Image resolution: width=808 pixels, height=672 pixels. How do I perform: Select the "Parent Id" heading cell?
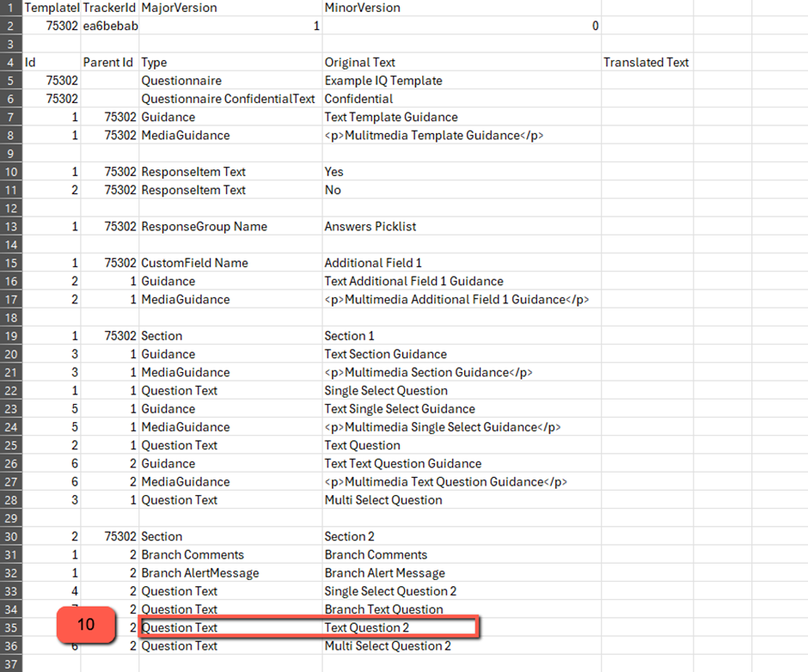click(x=108, y=62)
